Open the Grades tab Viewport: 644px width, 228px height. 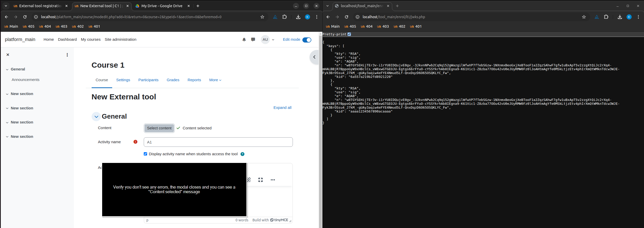[x=173, y=80]
